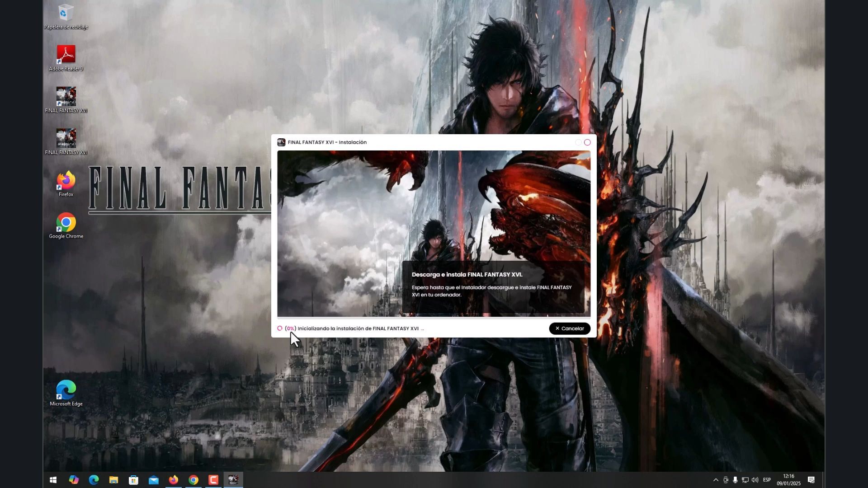Open Copilot from the taskbar
Image resolution: width=868 pixels, height=488 pixels.
pyautogui.click(x=74, y=480)
